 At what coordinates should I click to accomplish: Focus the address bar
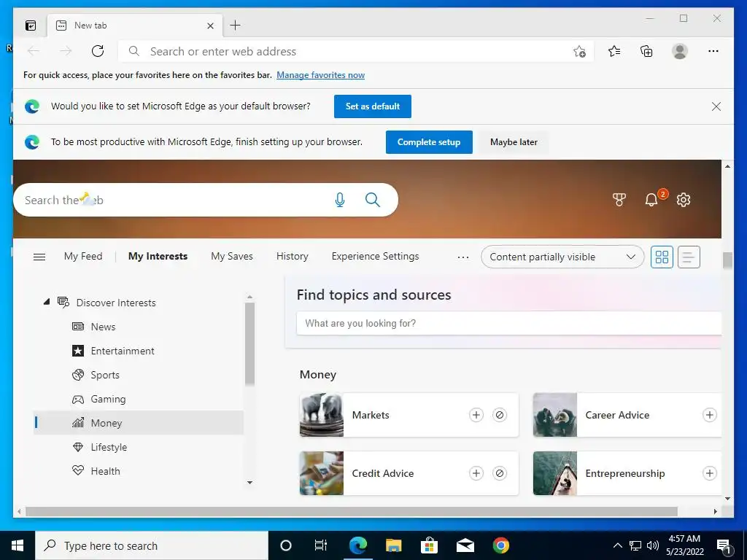click(x=355, y=52)
